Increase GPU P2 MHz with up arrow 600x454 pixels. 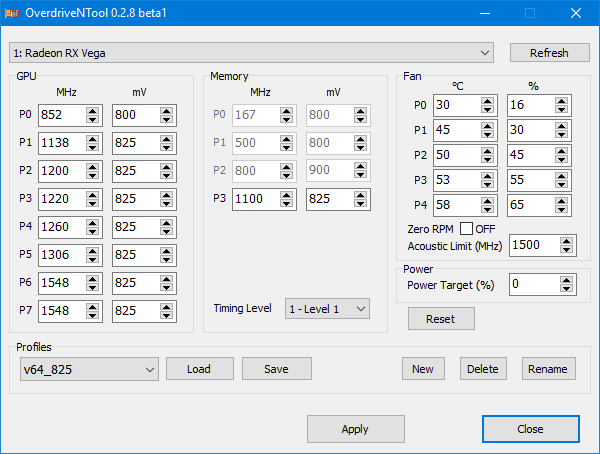(x=93, y=167)
